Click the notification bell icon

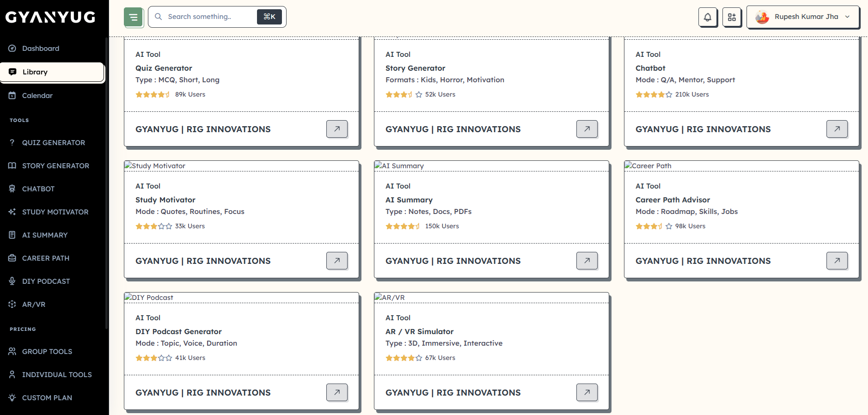click(x=708, y=18)
